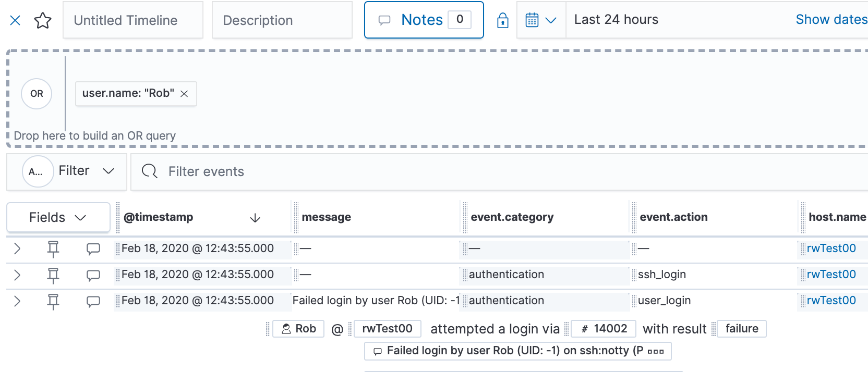Open the Fields dropdown
This screenshot has width=868, height=372.
point(58,217)
